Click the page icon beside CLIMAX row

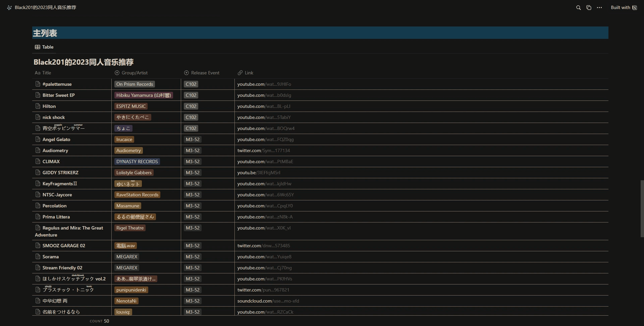pos(38,161)
